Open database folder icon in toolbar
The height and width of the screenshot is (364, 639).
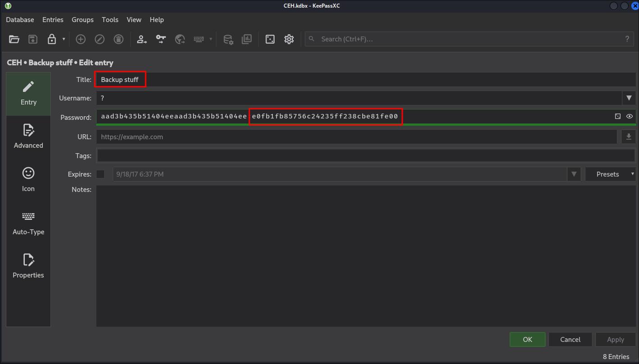tap(14, 39)
